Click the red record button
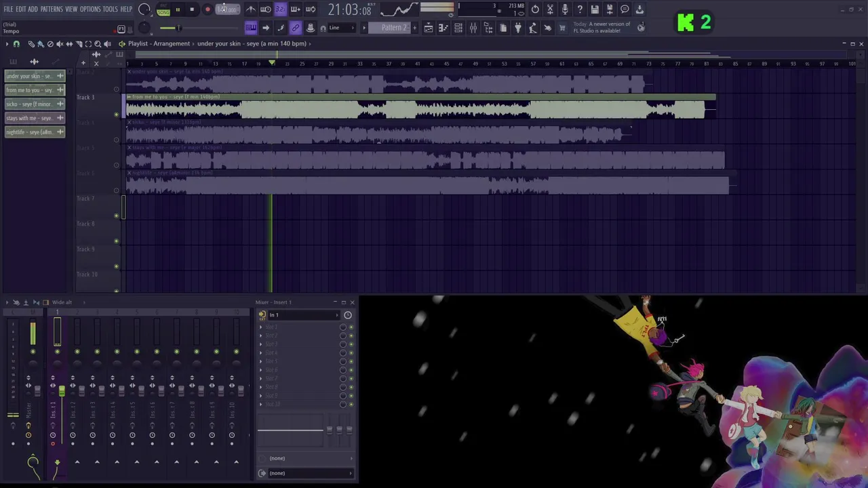The image size is (868, 488). tap(208, 9)
